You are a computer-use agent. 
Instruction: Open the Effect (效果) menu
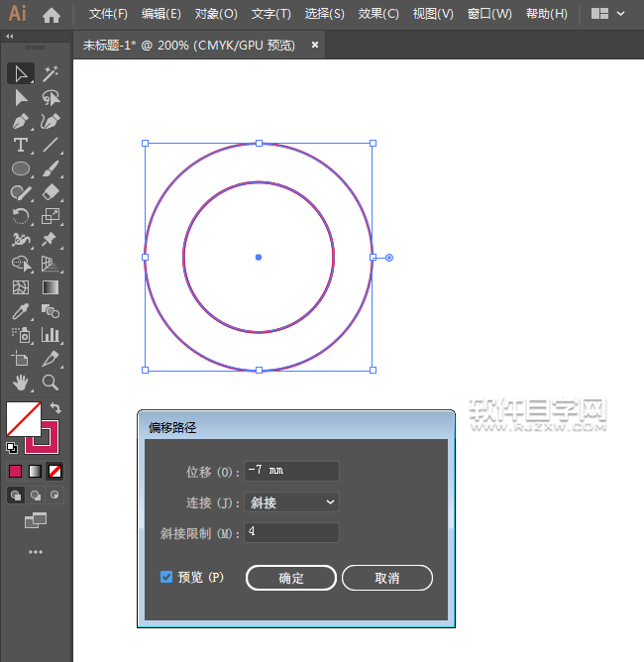pos(377,14)
